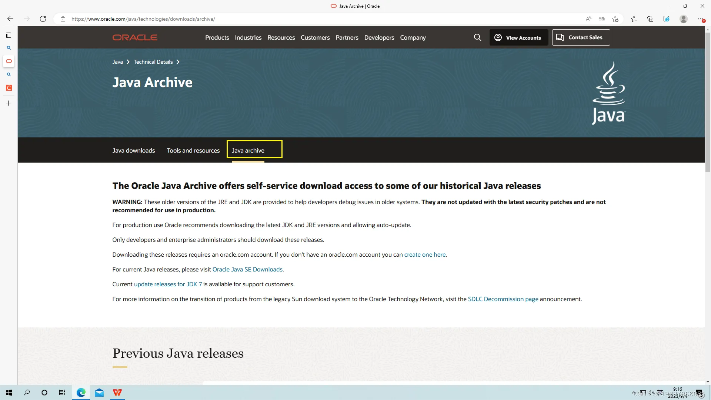Open the Oracle Java SE Downloads link
Viewport: 711px width, 400px height.
pyautogui.click(x=246, y=269)
